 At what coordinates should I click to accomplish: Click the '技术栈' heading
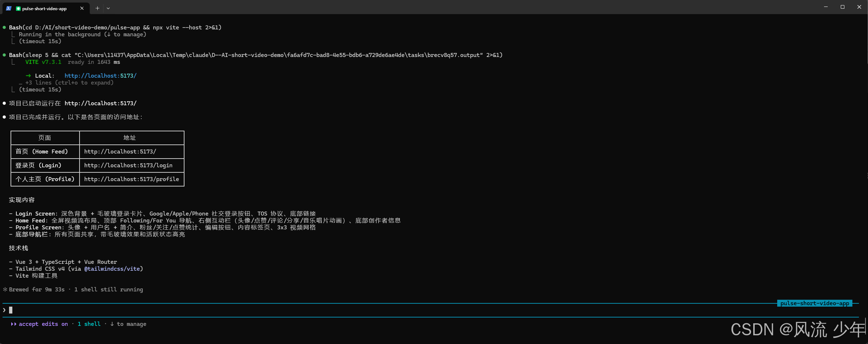click(19, 248)
